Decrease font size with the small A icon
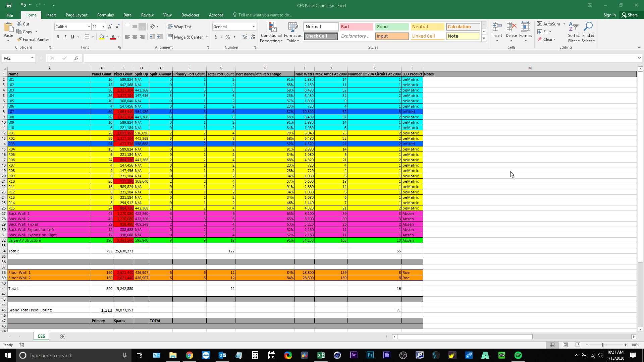The height and width of the screenshot is (362, 644). 117,26
